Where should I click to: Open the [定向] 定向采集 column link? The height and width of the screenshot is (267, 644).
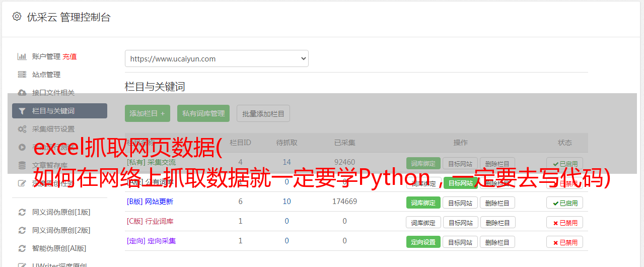pos(152,241)
